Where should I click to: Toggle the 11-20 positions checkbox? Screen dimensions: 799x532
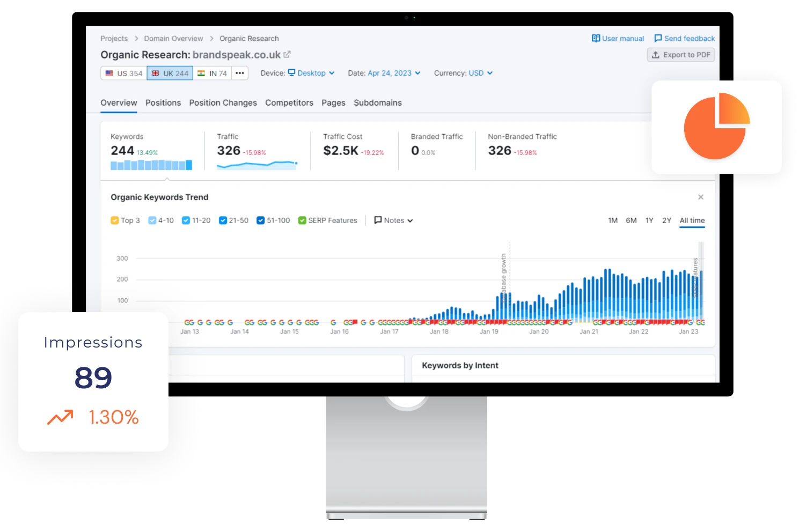coord(186,220)
